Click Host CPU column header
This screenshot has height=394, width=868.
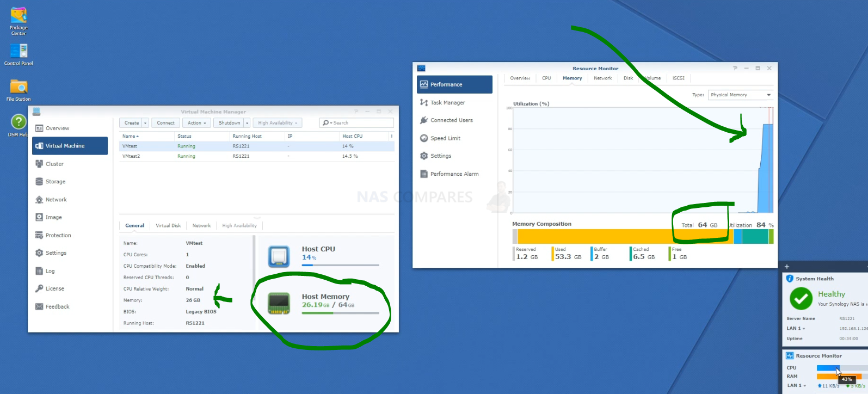pyautogui.click(x=364, y=136)
